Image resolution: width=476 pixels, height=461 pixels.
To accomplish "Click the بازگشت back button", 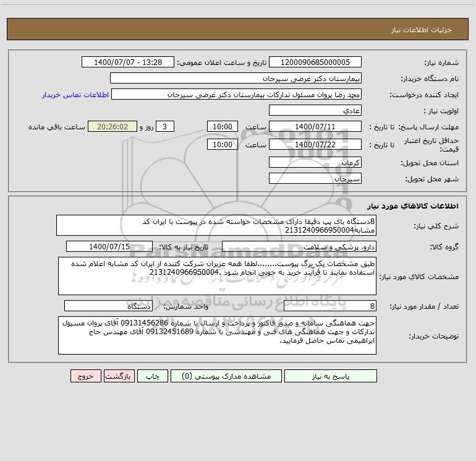I will point(119,376).
